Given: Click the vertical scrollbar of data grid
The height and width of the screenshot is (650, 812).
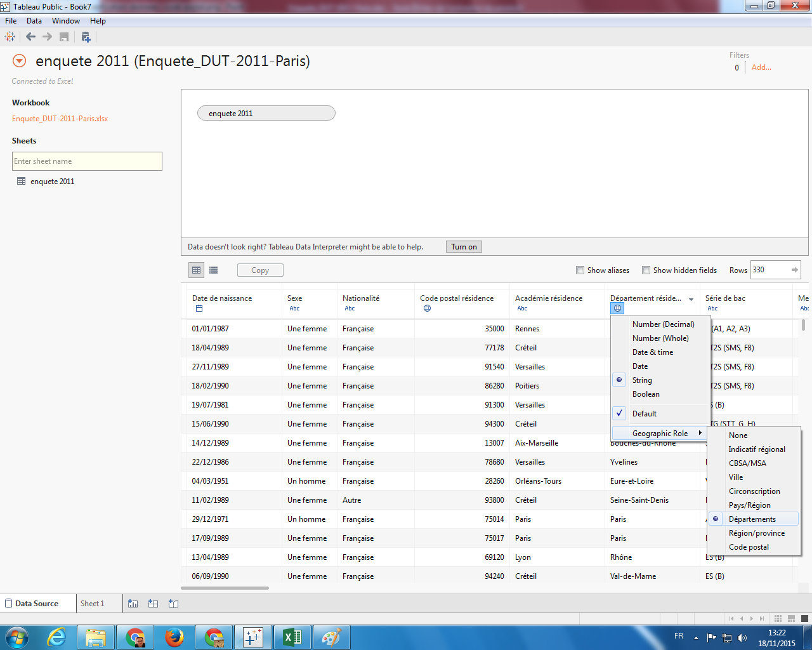Looking at the screenshot, I should [803, 325].
